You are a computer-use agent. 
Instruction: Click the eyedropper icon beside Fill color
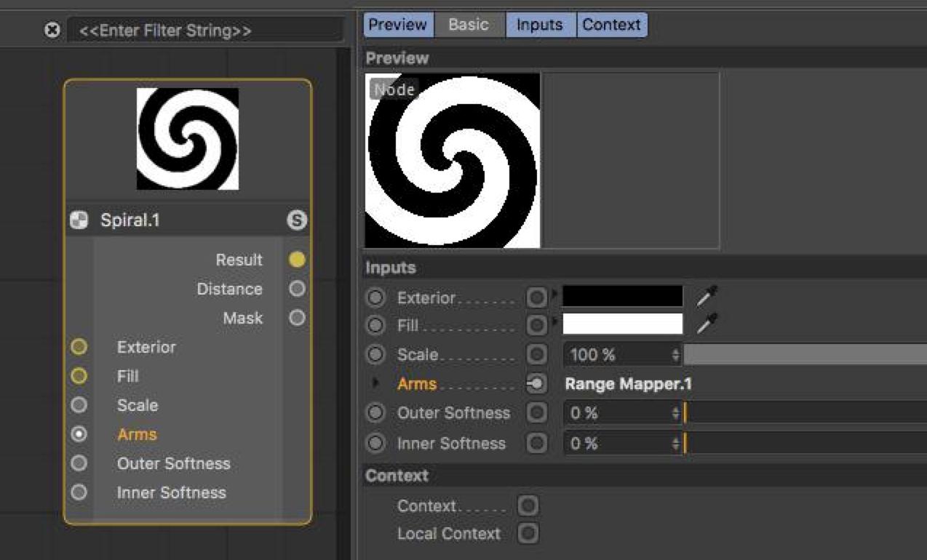[x=707, y=324]
